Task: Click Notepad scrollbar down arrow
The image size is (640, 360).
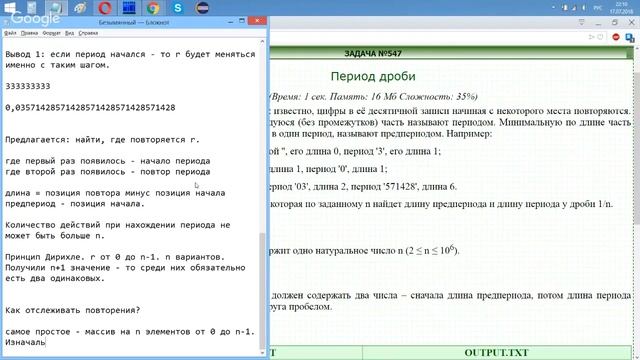Action: (262, 352)
